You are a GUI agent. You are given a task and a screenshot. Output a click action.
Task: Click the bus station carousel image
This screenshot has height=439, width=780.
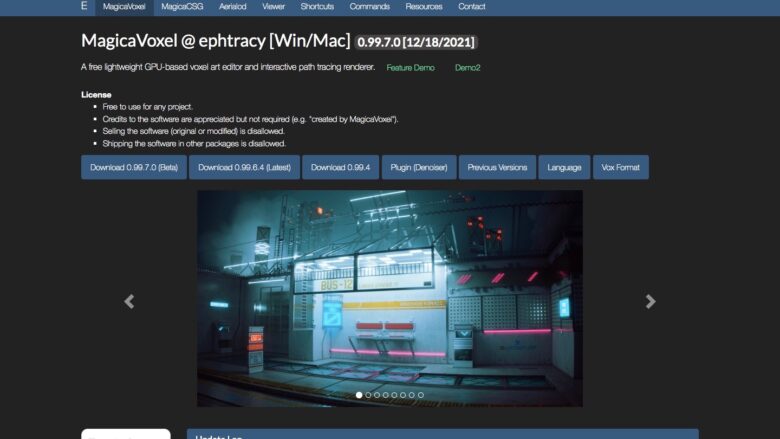(390, 298)
